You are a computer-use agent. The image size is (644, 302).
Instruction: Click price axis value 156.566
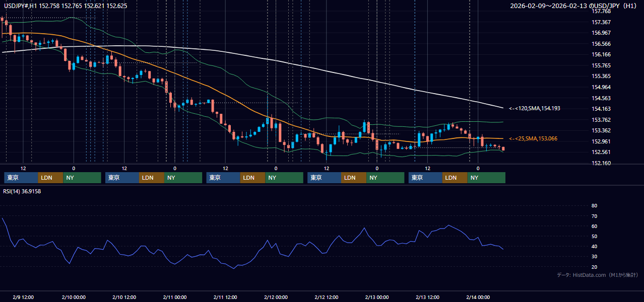(x=601, y=44)
